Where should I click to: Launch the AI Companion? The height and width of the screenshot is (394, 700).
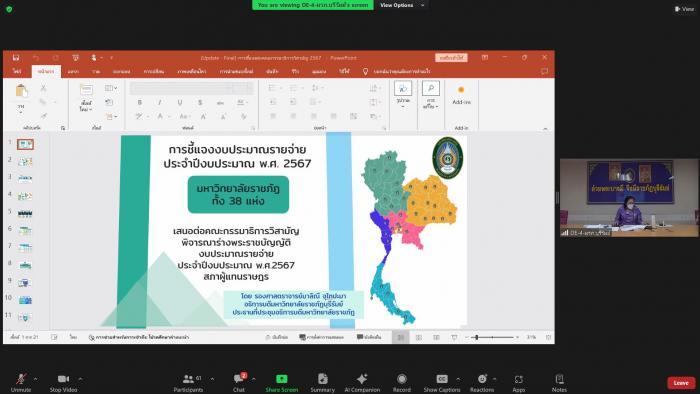tap(362, 382)
